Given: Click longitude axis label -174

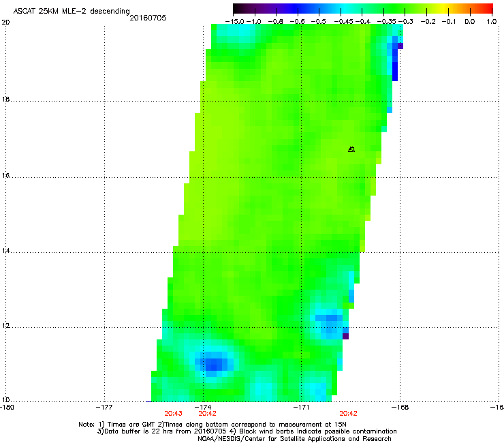Looking at the screenshot, I should point(203,408).
